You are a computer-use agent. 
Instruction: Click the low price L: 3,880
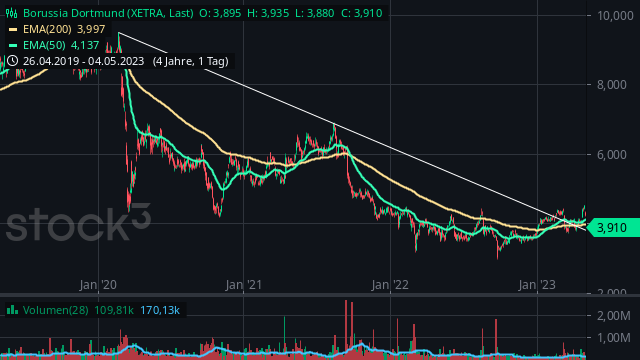pyautogui.click(x=315, y=13)
